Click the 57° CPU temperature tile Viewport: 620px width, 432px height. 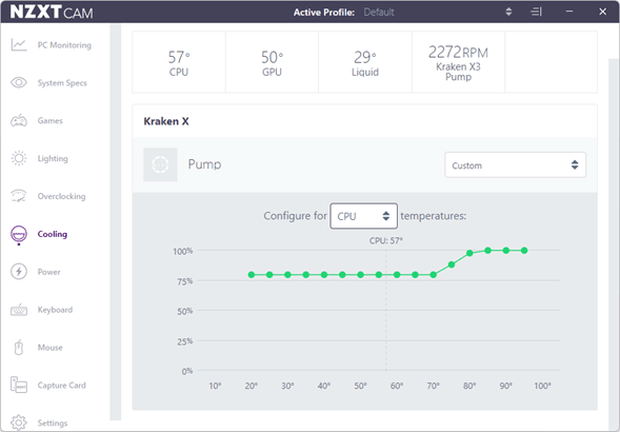(x=179, y=62)
